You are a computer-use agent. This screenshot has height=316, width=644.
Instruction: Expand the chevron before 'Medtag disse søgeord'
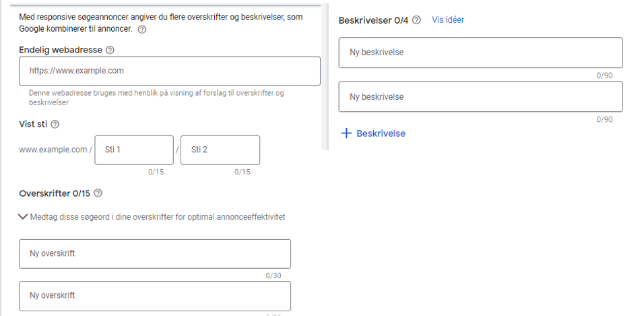23,216
